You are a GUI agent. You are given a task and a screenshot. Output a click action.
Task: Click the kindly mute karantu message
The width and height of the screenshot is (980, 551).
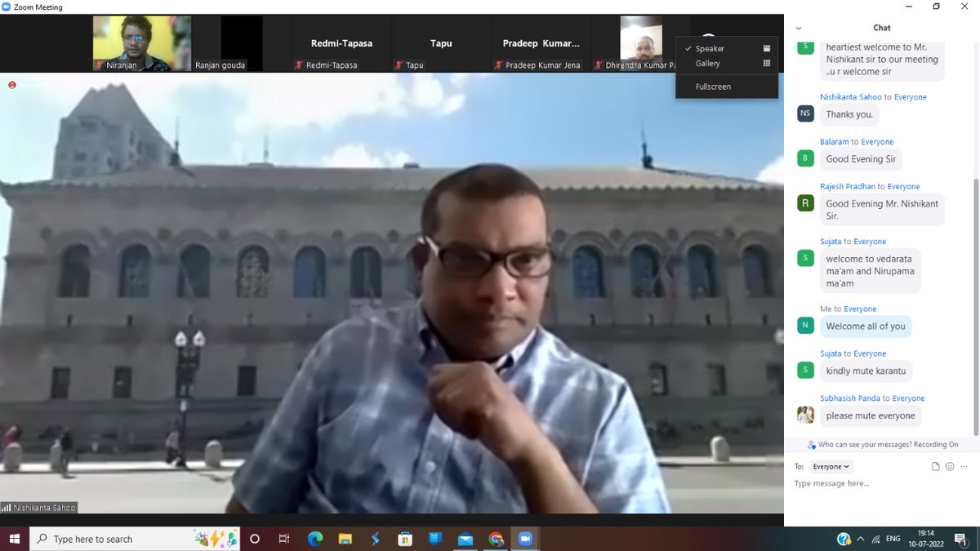click(866, 371)
